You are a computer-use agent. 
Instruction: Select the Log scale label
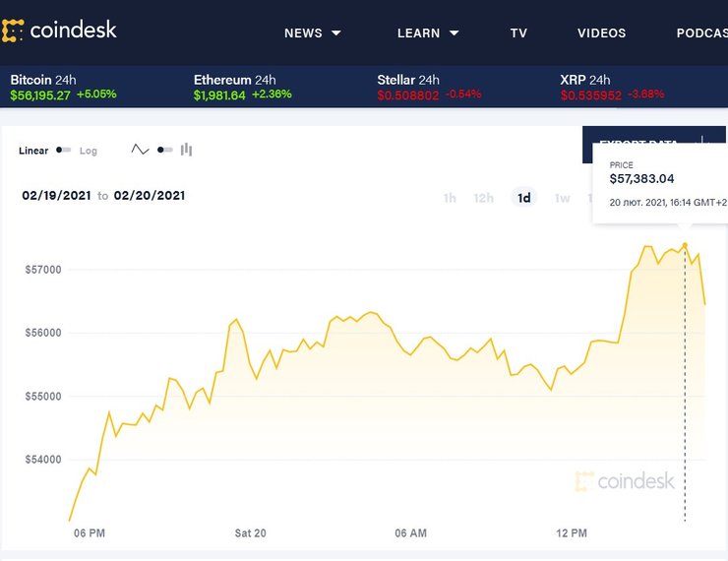(89, 151)
